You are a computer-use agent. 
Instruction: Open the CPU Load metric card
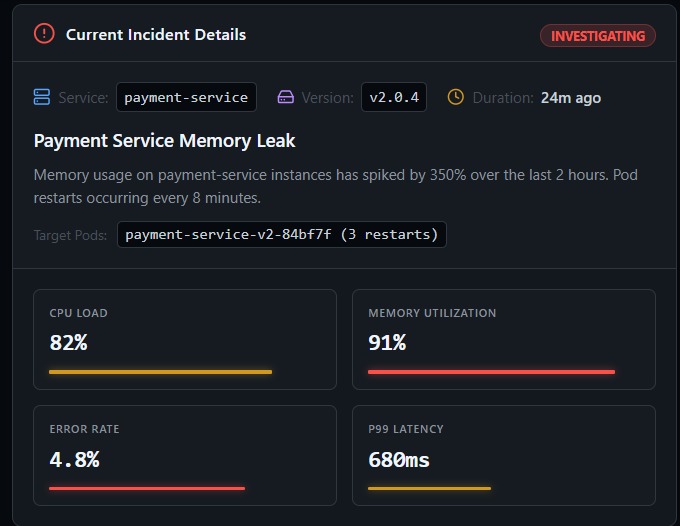pyautogui.click(x=185, y=339)
